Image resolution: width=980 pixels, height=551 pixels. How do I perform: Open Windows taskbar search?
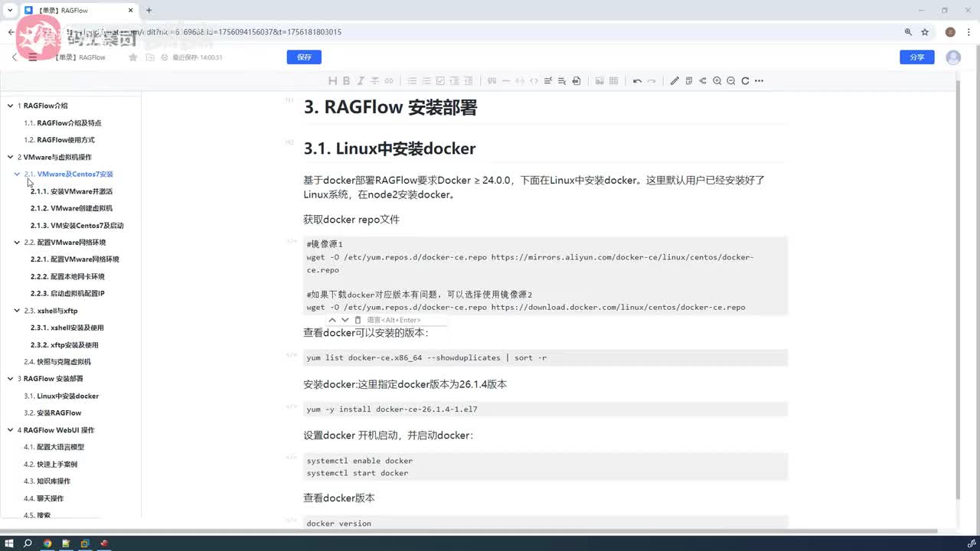[28, 543]
